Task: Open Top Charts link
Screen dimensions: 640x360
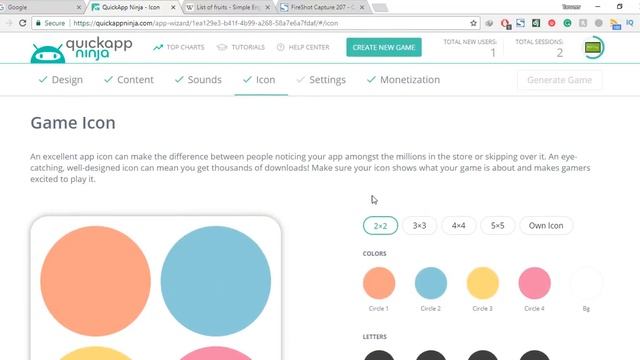Action: coord(179,47)
